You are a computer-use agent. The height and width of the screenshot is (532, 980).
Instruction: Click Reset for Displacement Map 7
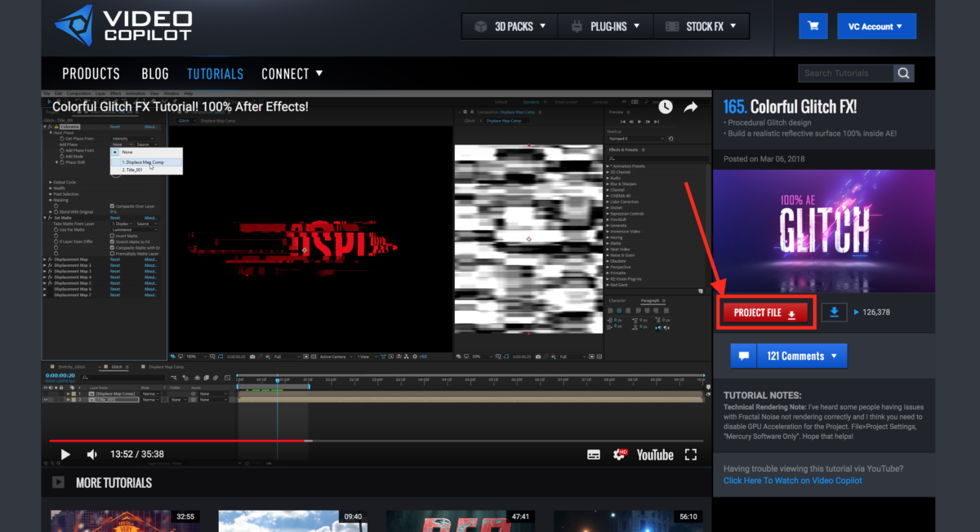tap(115, 295)
